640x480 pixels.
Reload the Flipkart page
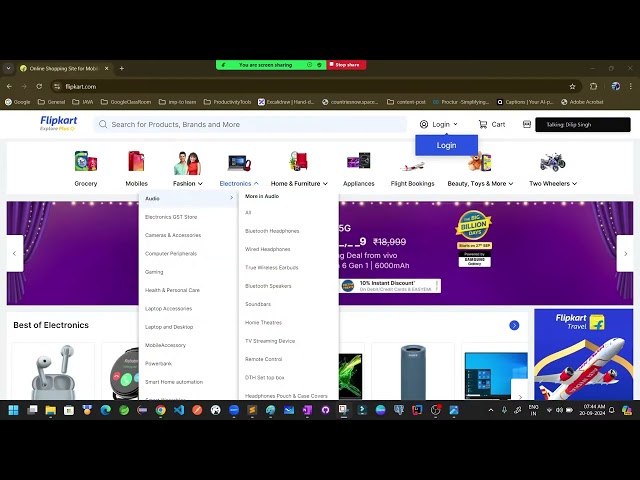(x=39, y=87)
